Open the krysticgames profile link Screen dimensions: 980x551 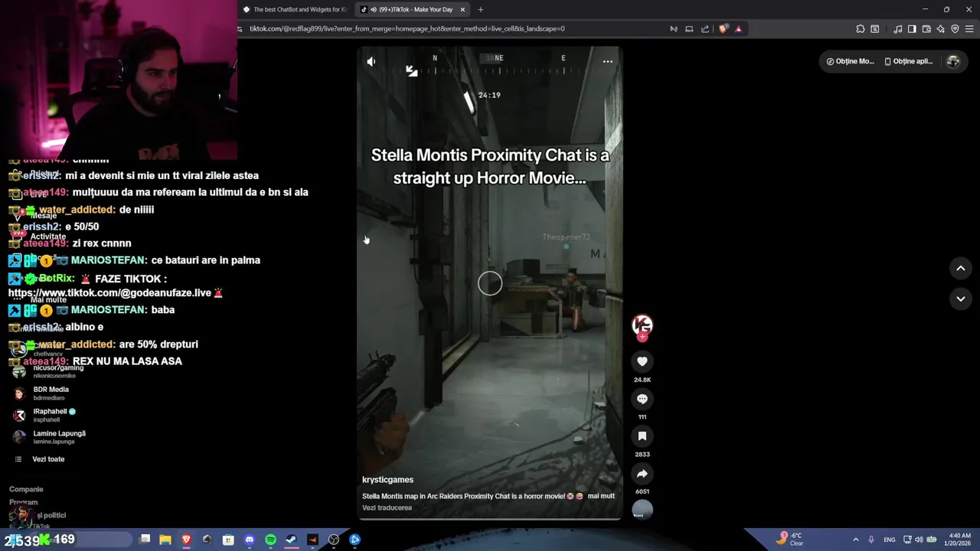pos(387,480)
